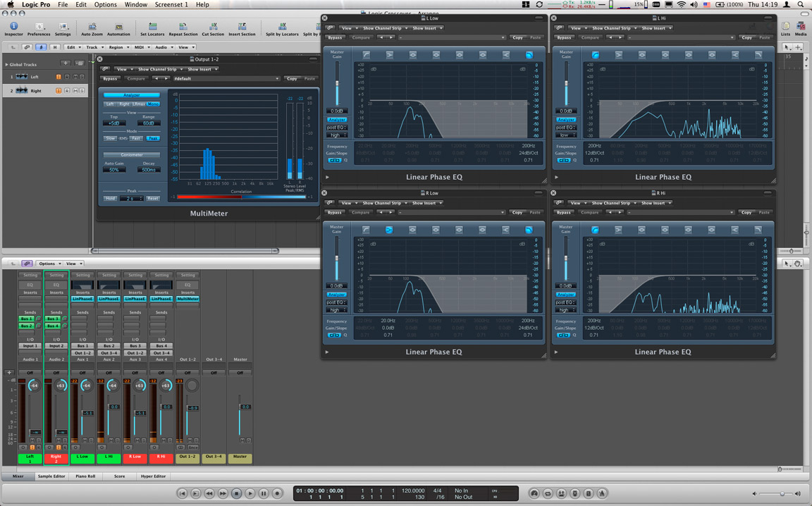812x506 pixels.
Task: Open the Options dropdown in the Mixer
Action: tap(49, 264)
